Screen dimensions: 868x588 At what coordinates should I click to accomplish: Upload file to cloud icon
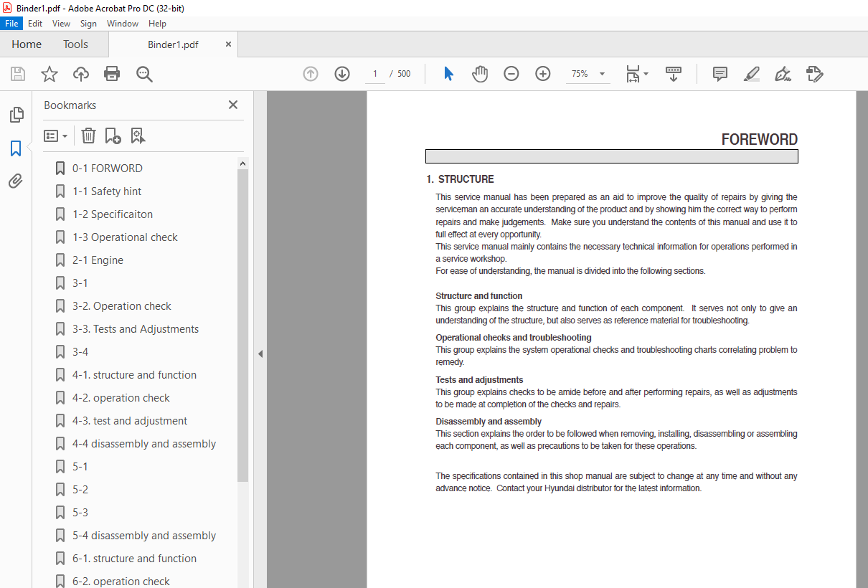(81, 74)
